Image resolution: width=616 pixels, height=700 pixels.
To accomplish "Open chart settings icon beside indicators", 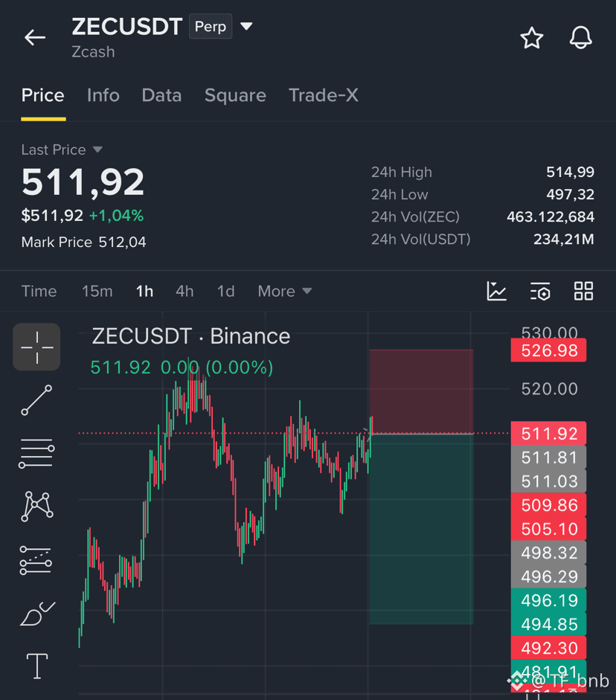I will [x=540, y=291].
